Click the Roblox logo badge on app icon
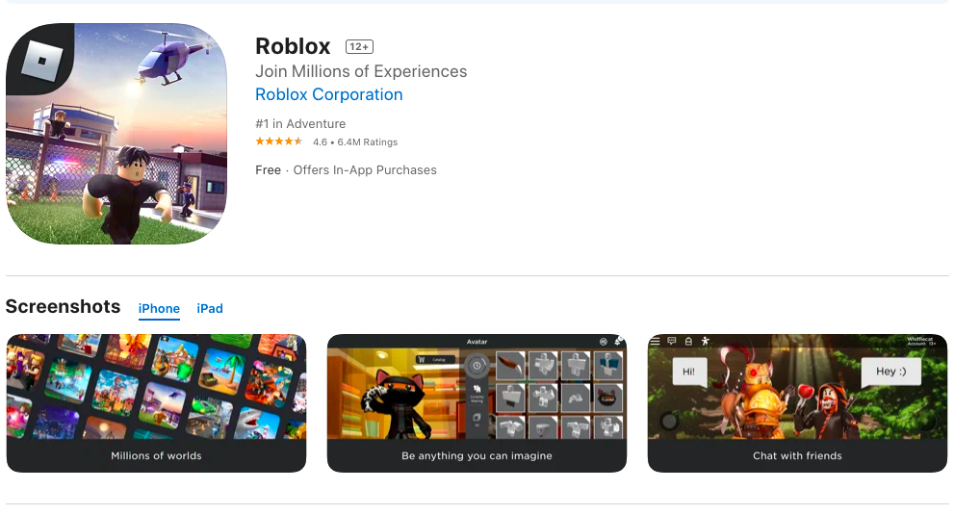Viewport: 980px width, 515px height. [x=41, y=61]
